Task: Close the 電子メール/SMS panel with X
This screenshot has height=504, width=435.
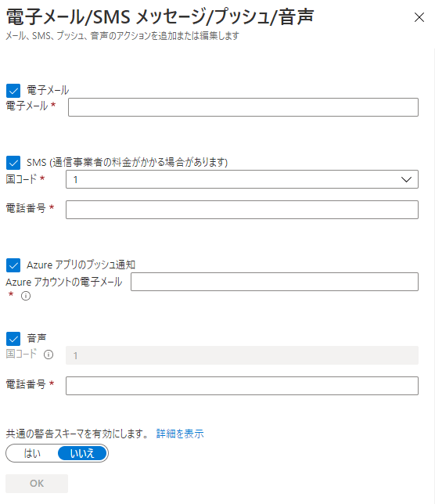Action: tap(419, 17)
